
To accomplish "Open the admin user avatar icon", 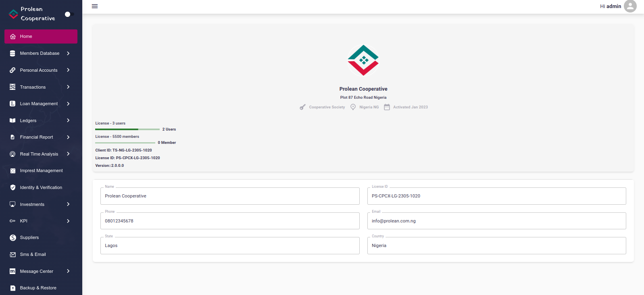I will 630,6.
